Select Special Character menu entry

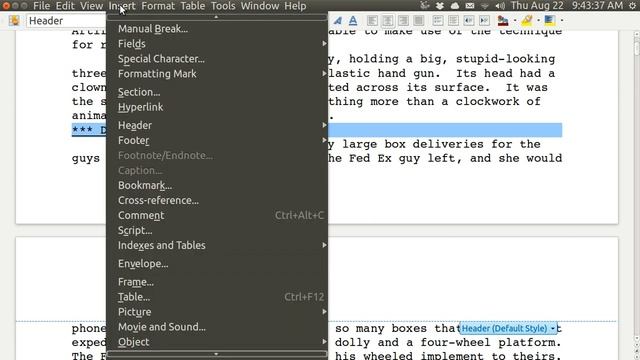(217, 59)
